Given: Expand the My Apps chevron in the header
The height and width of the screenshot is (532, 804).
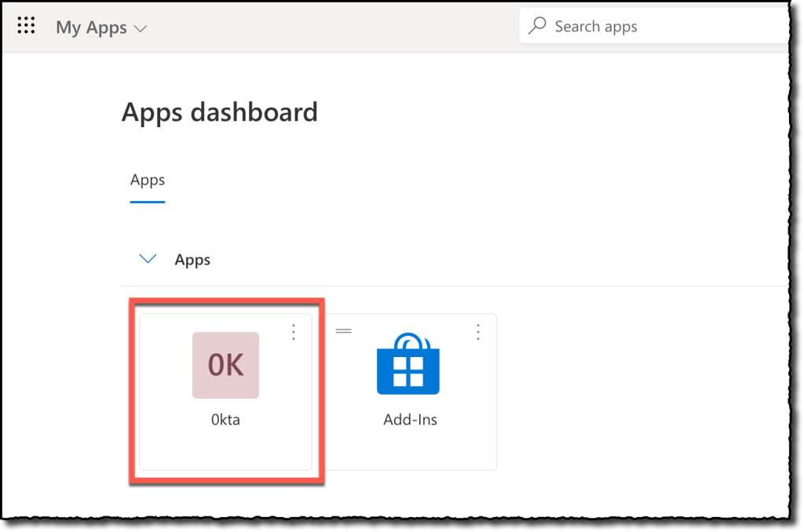Looking at the screenshot, I should click(x=140, y=27).
